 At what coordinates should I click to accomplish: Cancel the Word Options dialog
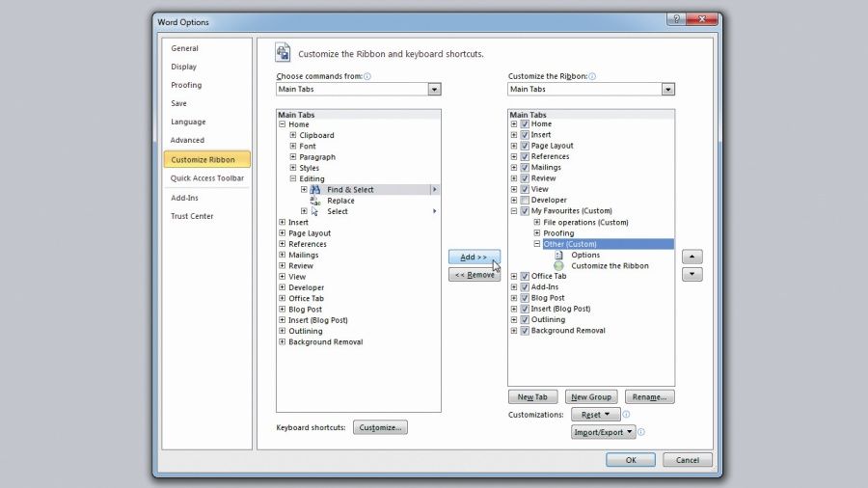tap(687, 460)
